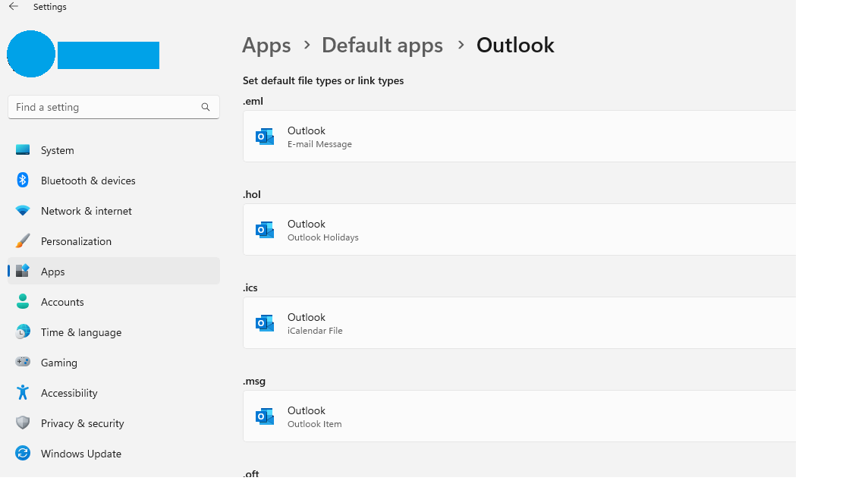Click the Gaming controller icon
The width and height of the screenshot is (868, 487).
(23, 362)
